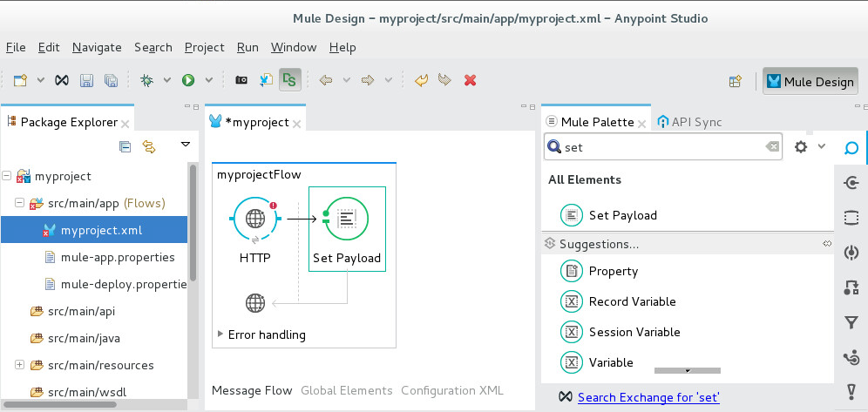Select mule-deploy.properties file
The width and height of the screenshot is (868, 412).
[116, 284]
